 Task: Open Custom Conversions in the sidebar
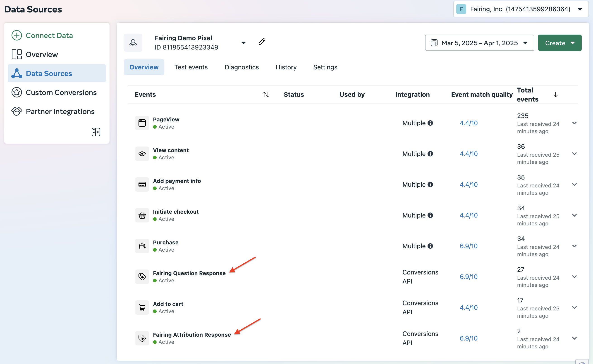tap(61, 92)
